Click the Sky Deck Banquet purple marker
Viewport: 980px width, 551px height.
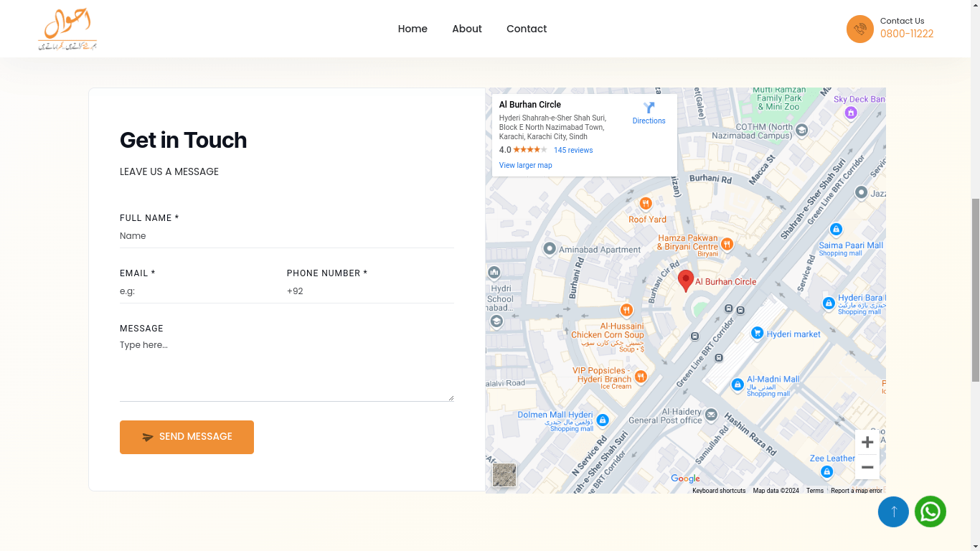851,113
